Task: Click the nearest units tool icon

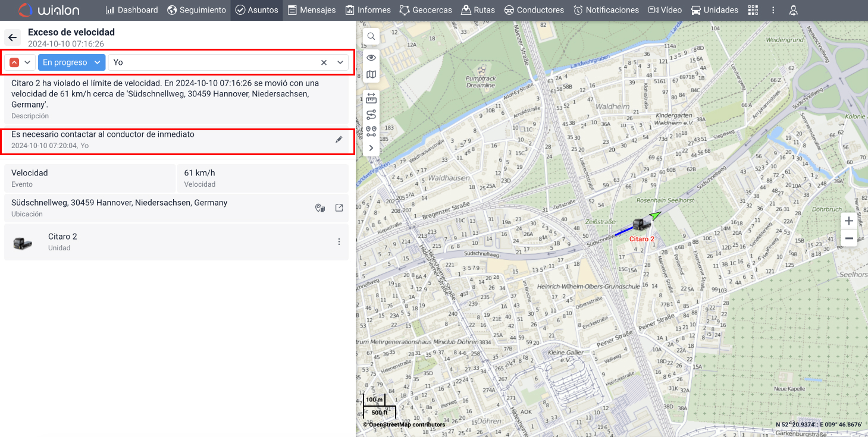Action: point(371,131)
